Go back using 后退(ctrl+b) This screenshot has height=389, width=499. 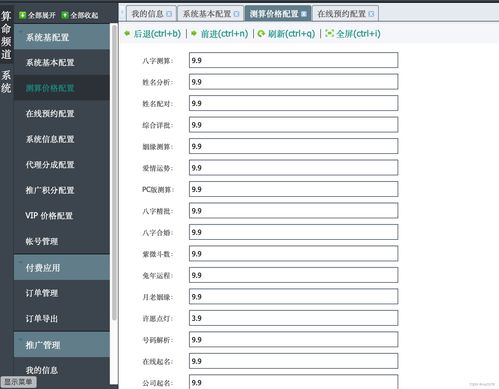(x=152, y=34)
